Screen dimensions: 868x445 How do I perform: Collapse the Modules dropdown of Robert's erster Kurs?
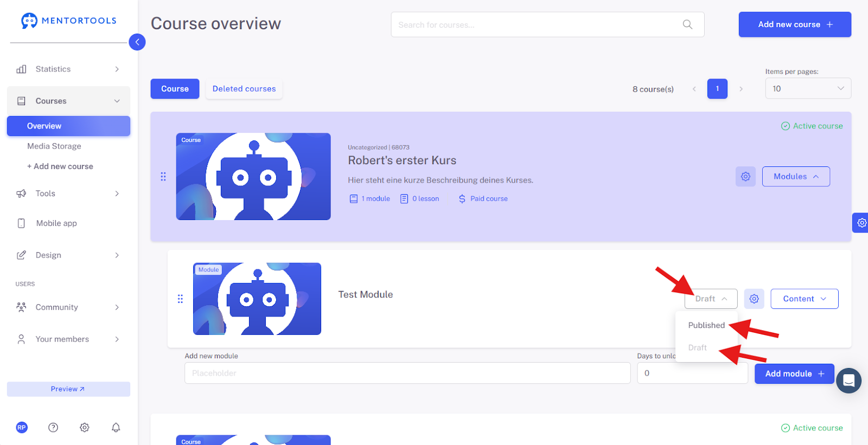pyautogui.click(x=796, y=177)
